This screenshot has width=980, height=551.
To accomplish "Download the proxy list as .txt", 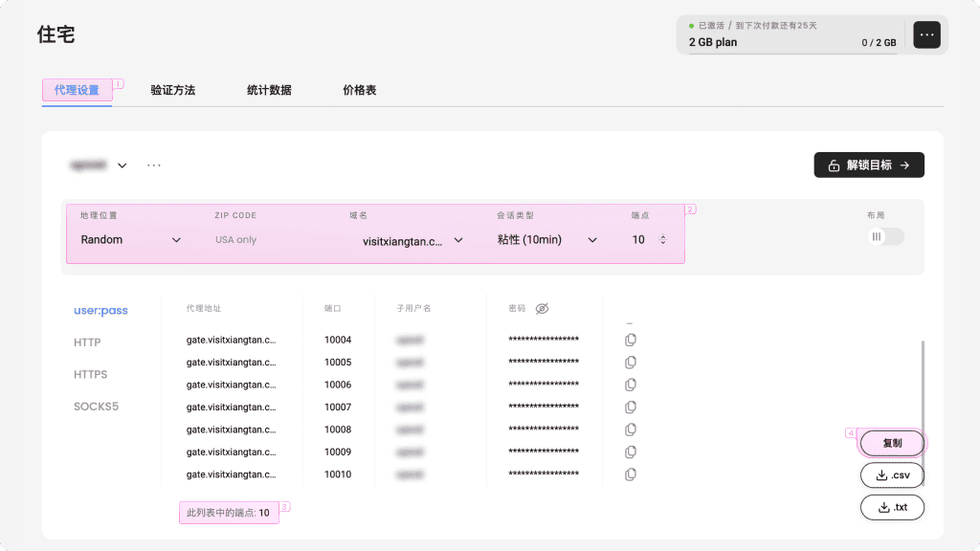I will click(892, 507).
